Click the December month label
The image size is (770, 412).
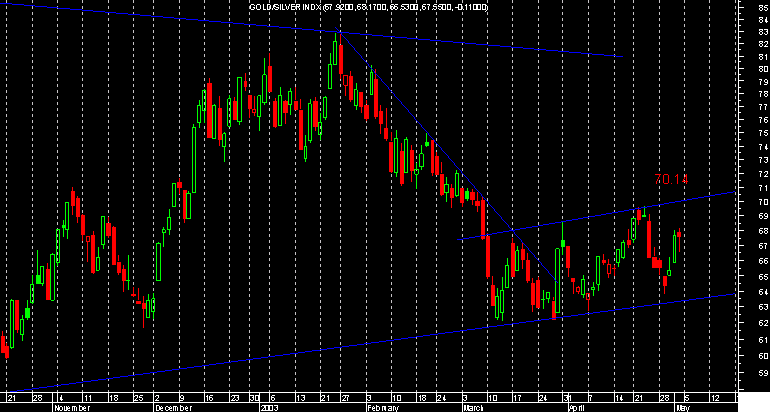pos(172,408)
